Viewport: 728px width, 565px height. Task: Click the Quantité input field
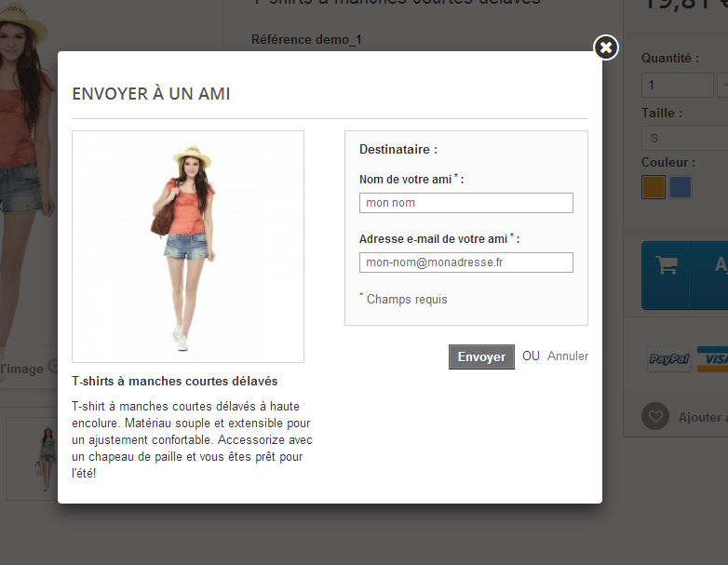click(x=678, y=85)
